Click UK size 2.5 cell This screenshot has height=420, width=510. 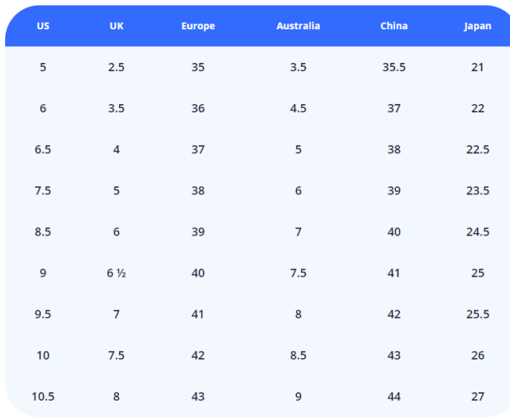point(117,67)
